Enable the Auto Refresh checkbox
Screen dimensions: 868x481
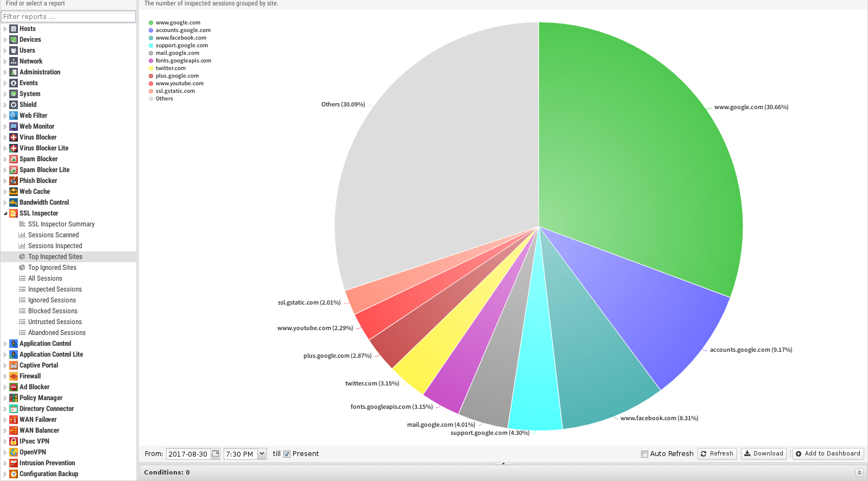click(644, 454)
